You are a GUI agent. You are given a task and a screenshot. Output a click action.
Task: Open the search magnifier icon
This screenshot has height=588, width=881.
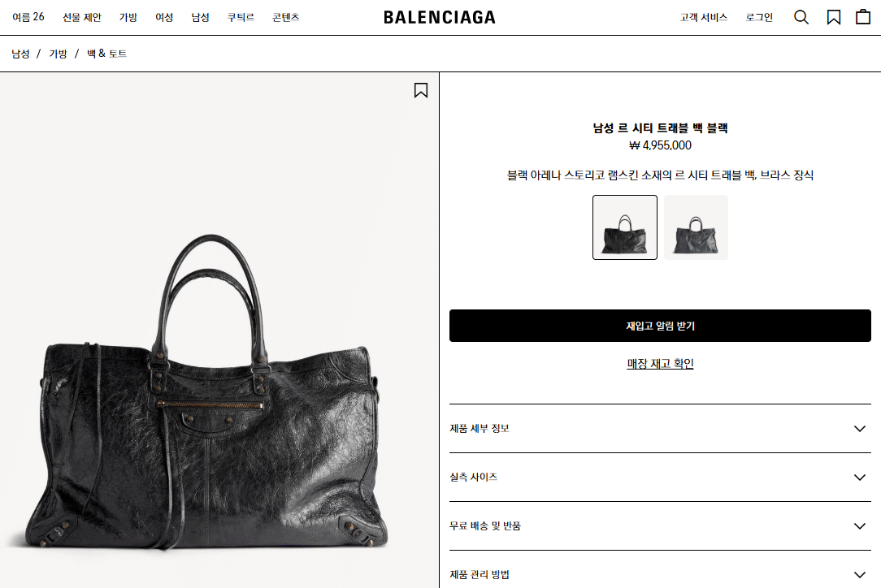801,17
